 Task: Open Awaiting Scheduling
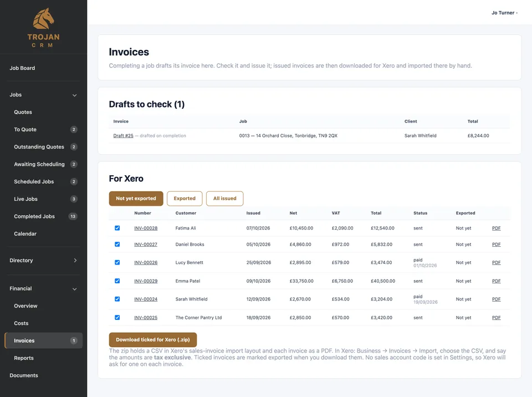click(x=39, y=164)
